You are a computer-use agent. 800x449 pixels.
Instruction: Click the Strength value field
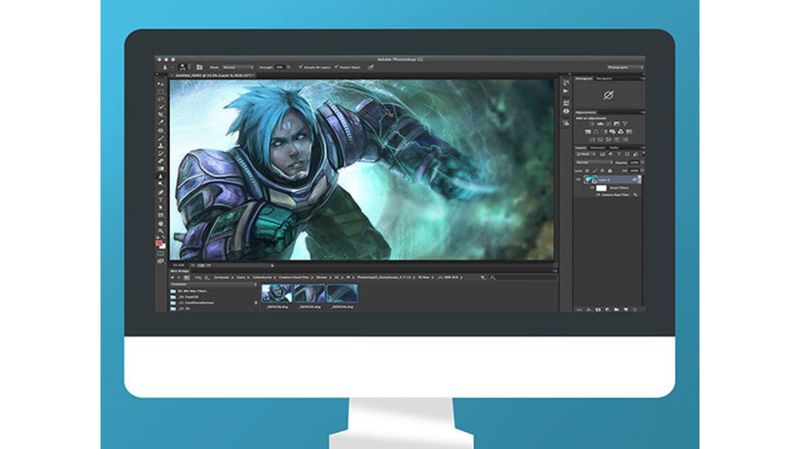[280, 67]
